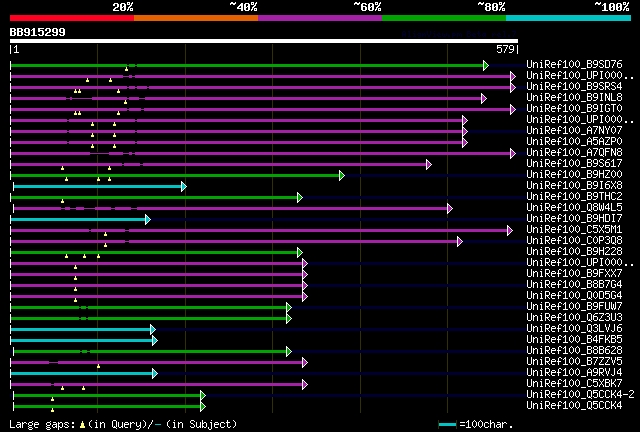Click the cyan arrowhead ending the UniRef100_B9HDI7 bar
640x432 pixels.
coord(148,220)
